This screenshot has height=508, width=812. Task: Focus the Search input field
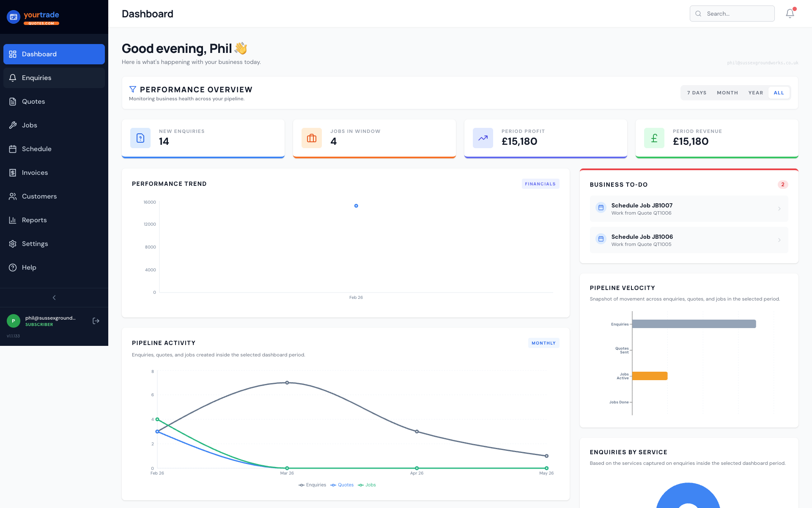click(732, 14)
